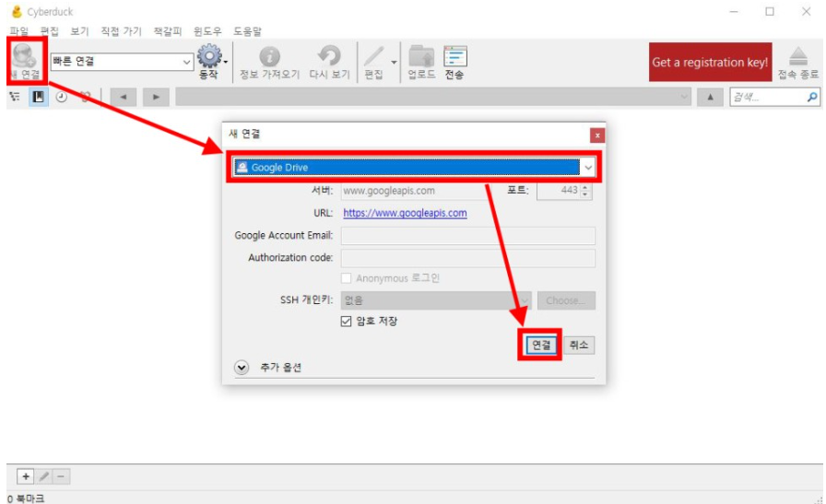Open the Transfers (전송) window icon
The image size is (826, 504).
pyautogui.click(x=454, y=62)
